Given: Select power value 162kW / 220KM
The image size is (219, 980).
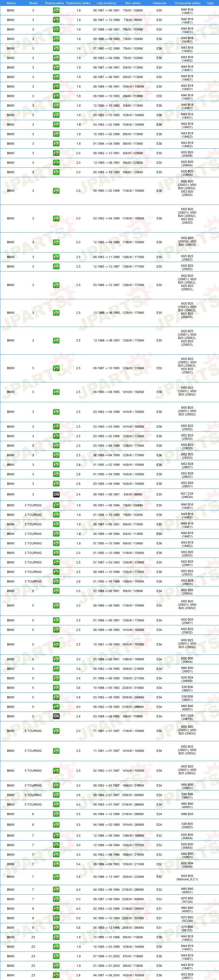Looking at the screenshot, I should tap(133, 876).
